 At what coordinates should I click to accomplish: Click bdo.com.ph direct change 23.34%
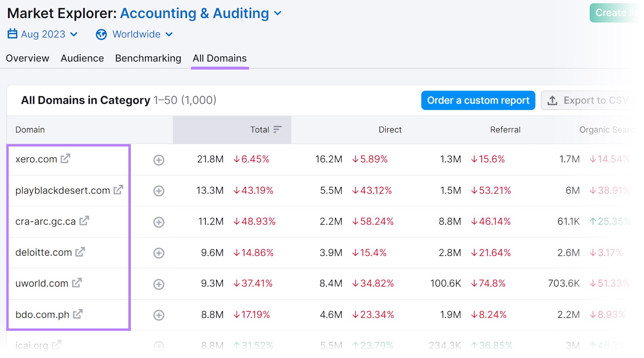tap(373, 315)
